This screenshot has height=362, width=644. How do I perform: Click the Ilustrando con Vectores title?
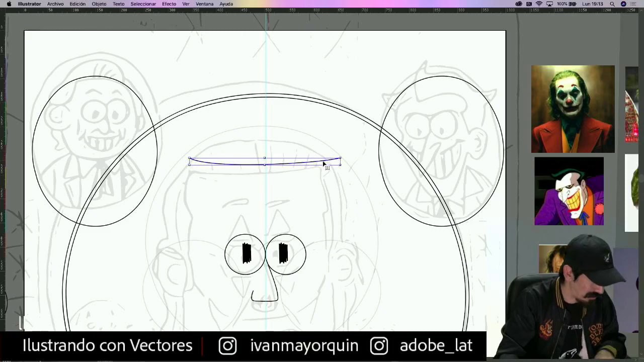(107, 345)
